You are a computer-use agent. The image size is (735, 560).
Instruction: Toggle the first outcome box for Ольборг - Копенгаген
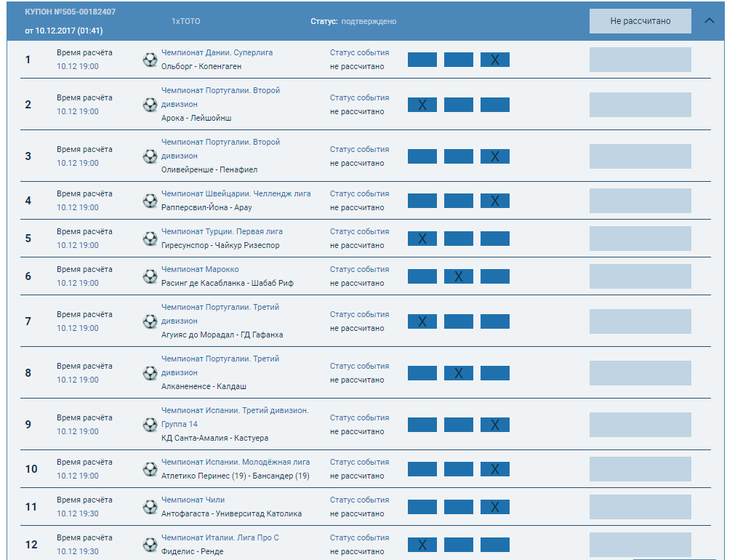pos(422,60)
